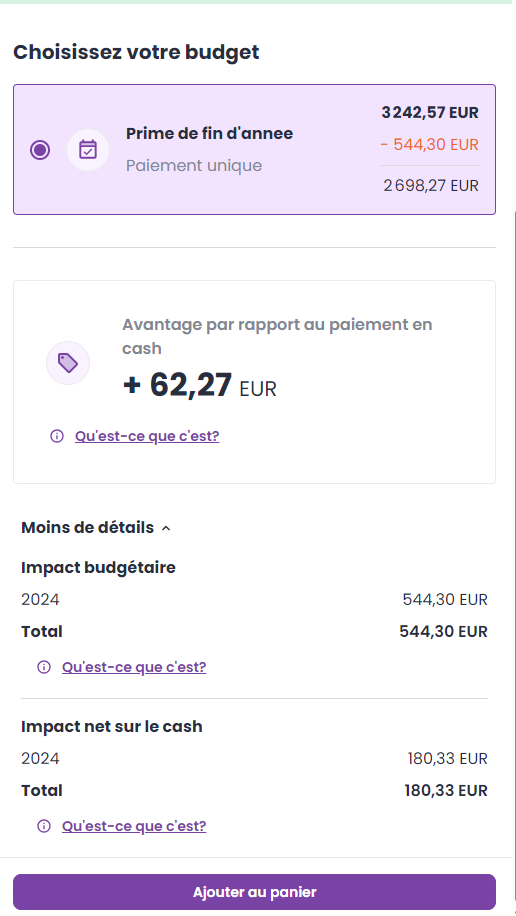Open Qu'est-ce que c'est link under Impact net cash

(134, 825)
